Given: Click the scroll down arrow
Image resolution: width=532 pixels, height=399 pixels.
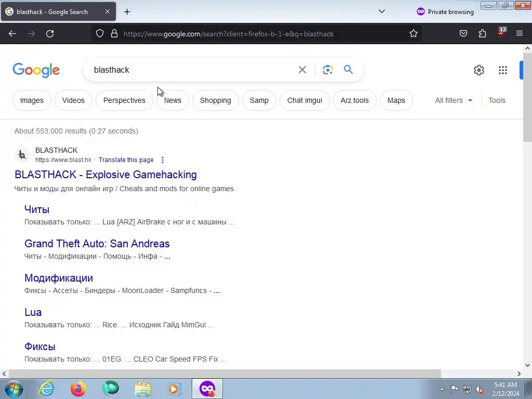Looking at the screenshot, I should [x=527, y=365].
